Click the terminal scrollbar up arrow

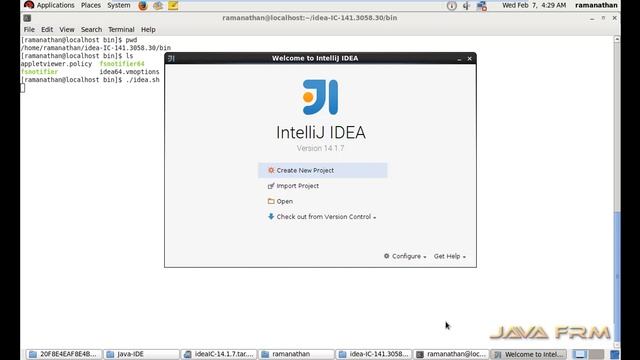point(617,39)
